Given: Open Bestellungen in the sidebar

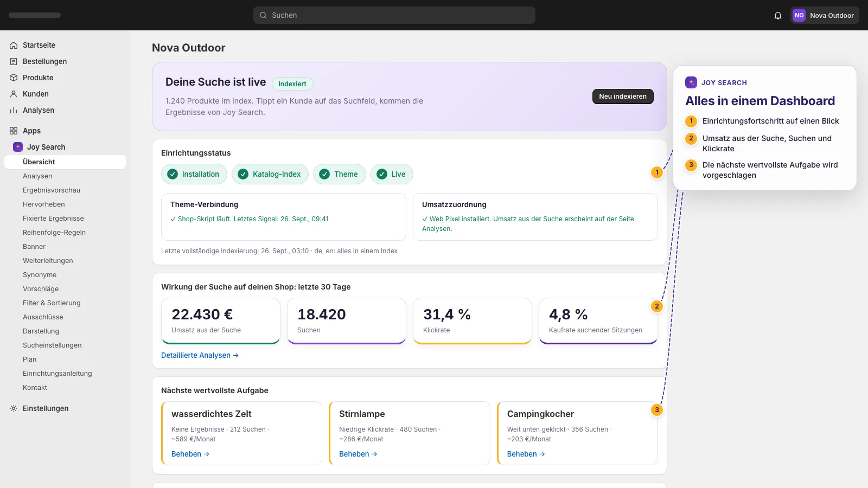Looking at the screenshot, I should [65, 61].
